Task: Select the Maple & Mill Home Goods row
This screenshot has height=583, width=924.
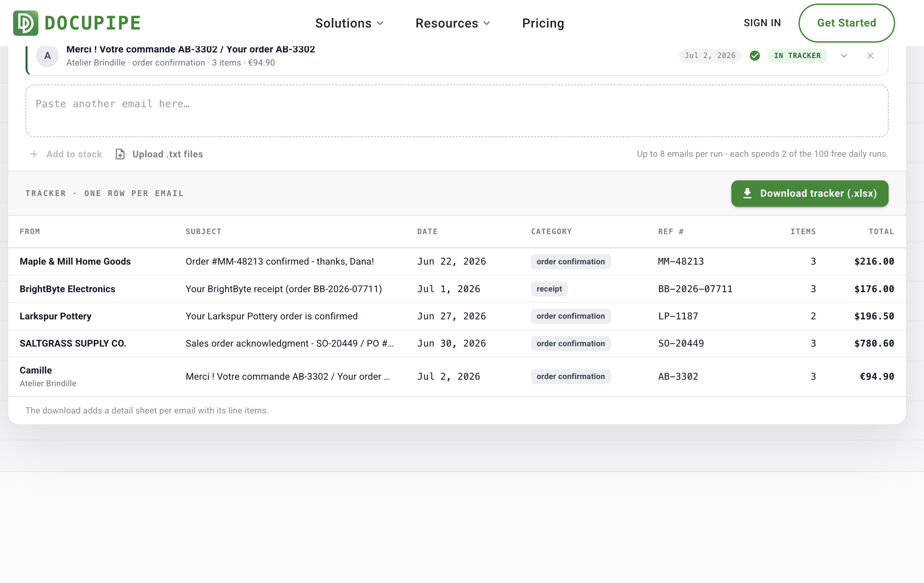Action: pos(457,262)
